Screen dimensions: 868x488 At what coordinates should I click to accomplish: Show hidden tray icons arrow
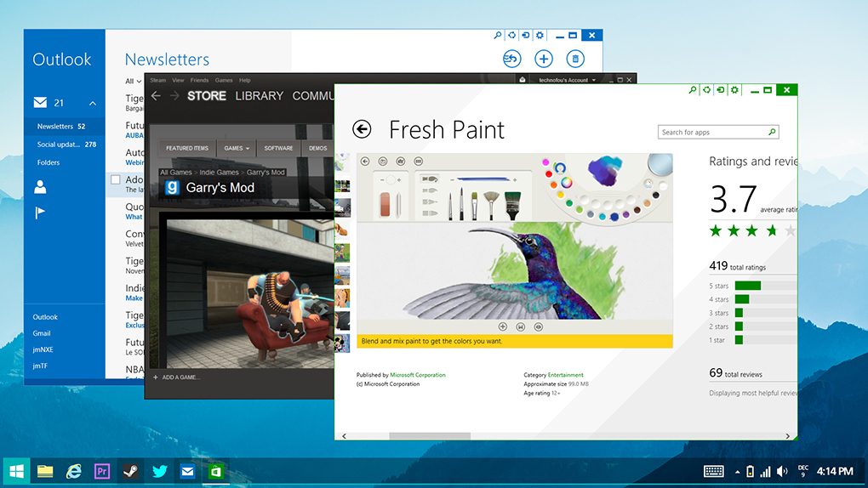click(x=737, y=472)
